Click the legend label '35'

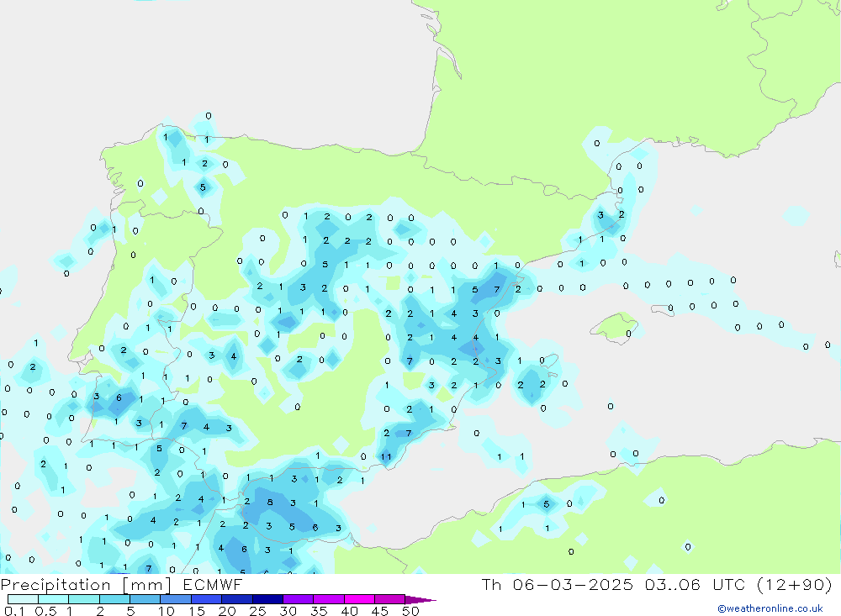pyautogui.click(x=319, y=611)
